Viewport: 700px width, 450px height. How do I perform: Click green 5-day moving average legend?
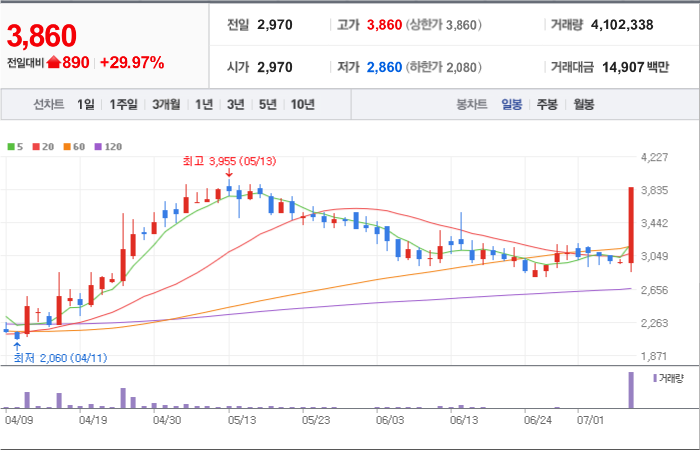tap(15, 147)
